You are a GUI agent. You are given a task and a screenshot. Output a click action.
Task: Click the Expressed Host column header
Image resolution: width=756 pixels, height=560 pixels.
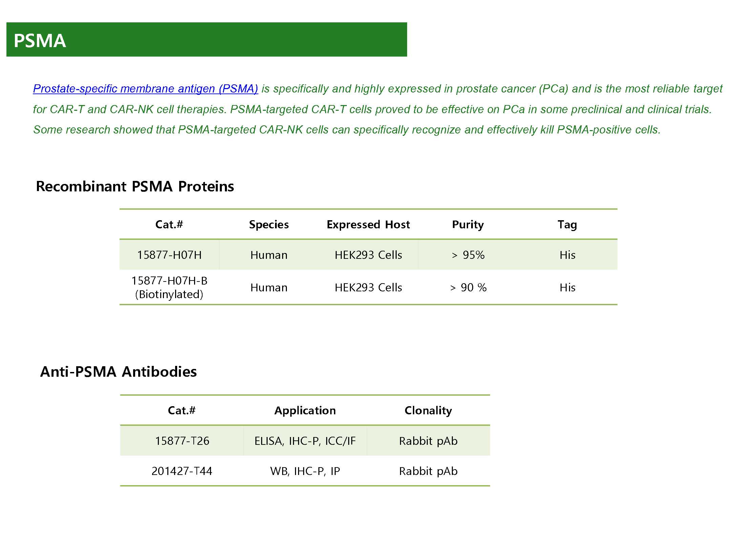[368, 224]
